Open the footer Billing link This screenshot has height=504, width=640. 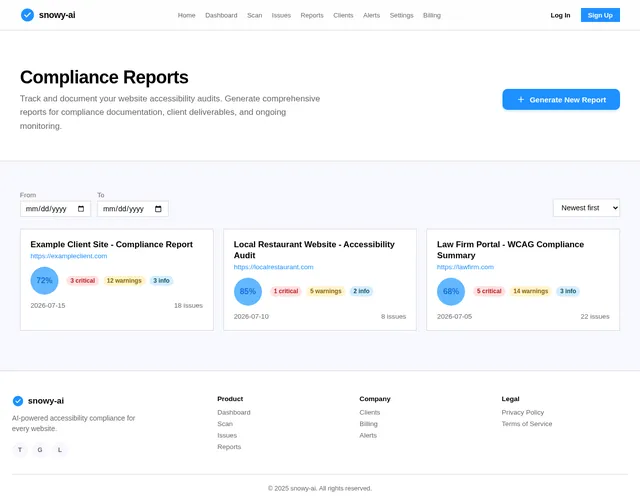click(369, 424)
